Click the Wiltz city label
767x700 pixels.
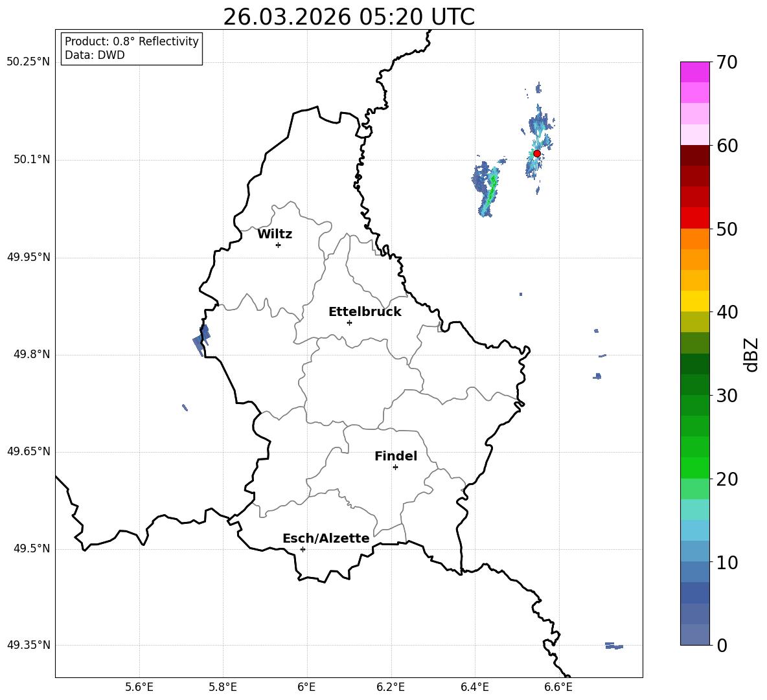(x=275, y=234)
